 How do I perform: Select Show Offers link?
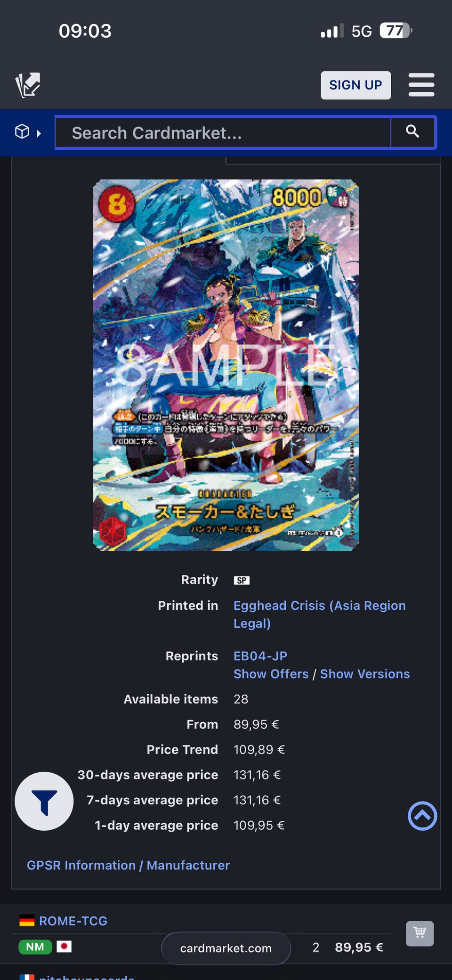271,674
